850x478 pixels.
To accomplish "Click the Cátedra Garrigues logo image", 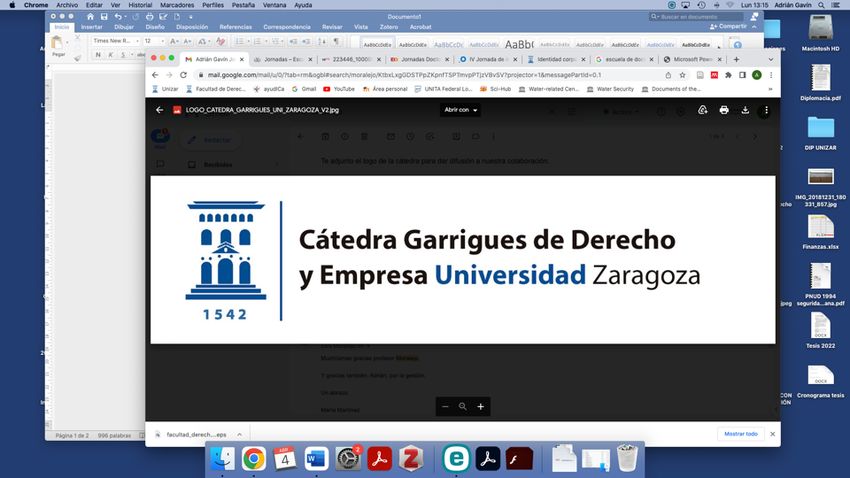I will [462, 259].
